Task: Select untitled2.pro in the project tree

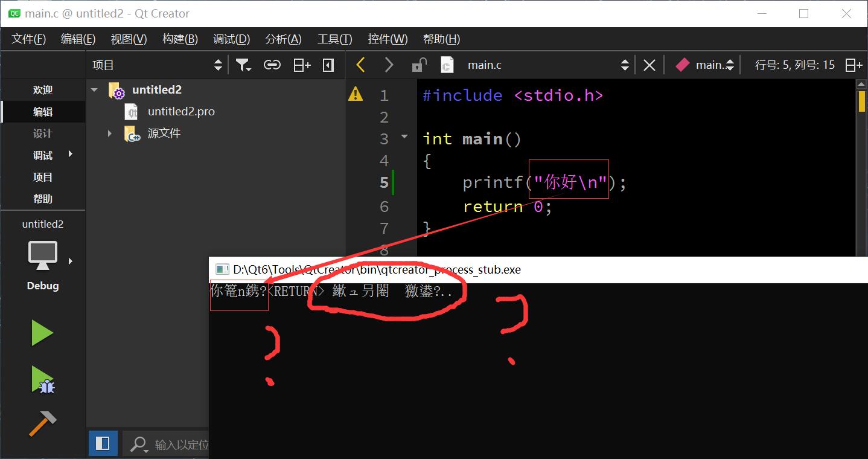Action: [181, 112]
